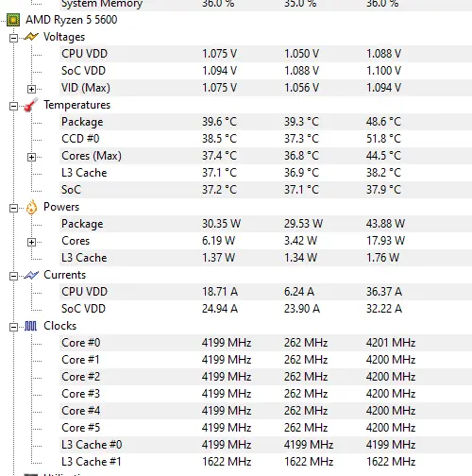Click the 4201 MHz Core #0 max clock

tap(391, 343)
